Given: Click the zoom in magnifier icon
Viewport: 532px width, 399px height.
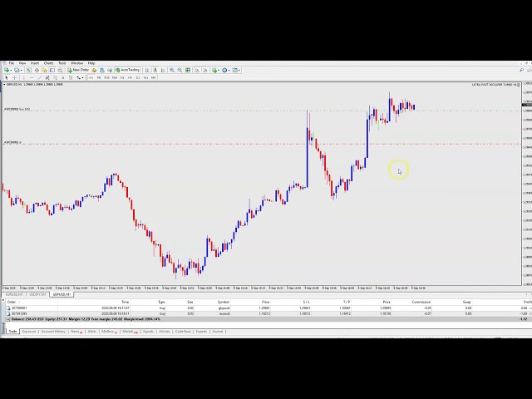Looking at the screenshot, I should click(171, 70).
